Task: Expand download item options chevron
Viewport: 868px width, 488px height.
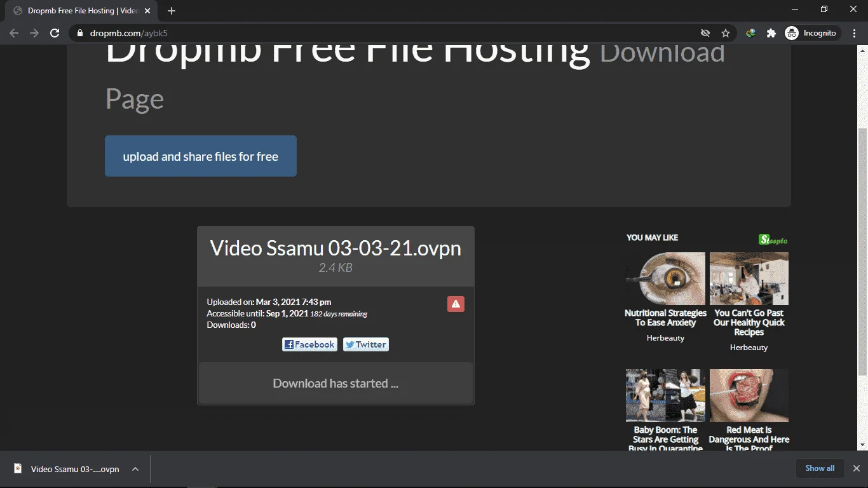Action: 135,469
